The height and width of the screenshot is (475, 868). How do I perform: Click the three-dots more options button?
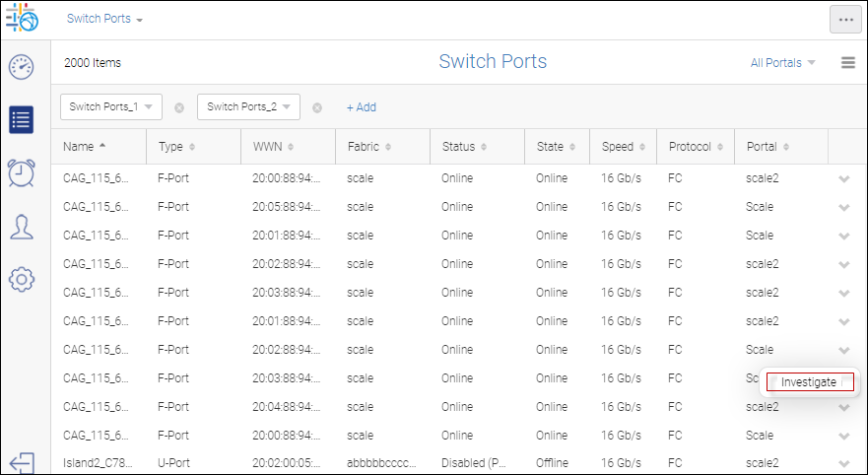844,20
